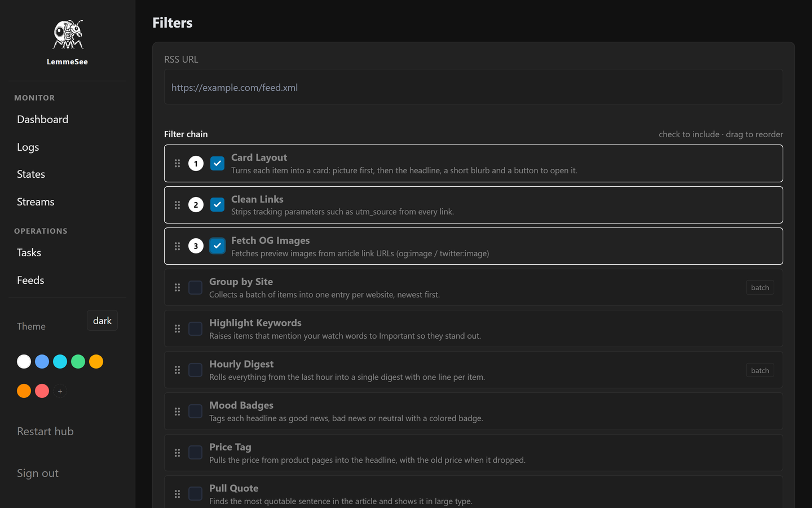Click the batch tag on Group by Site
This screenshot has width=812, height=508.
760,287
